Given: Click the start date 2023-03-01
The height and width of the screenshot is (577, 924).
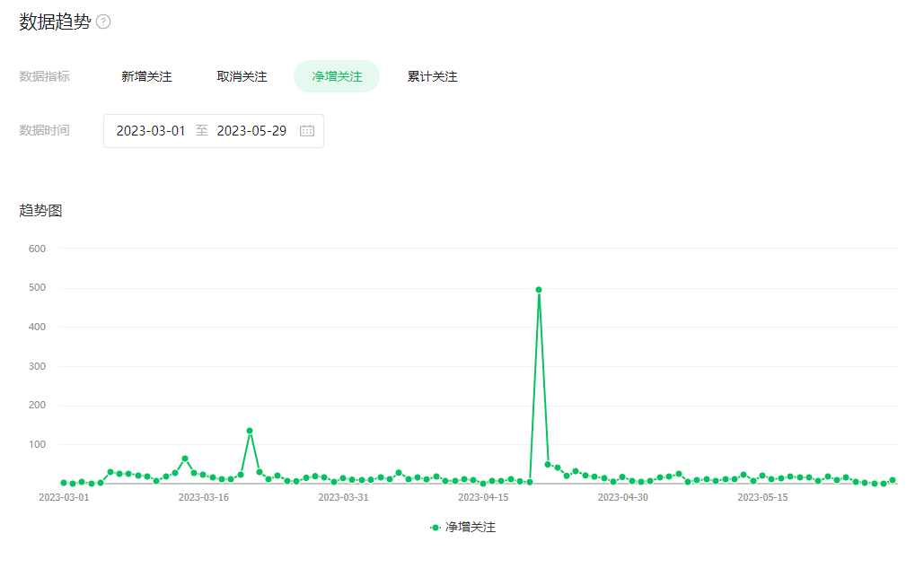Looking at the screenshot, I should point(151,131).
